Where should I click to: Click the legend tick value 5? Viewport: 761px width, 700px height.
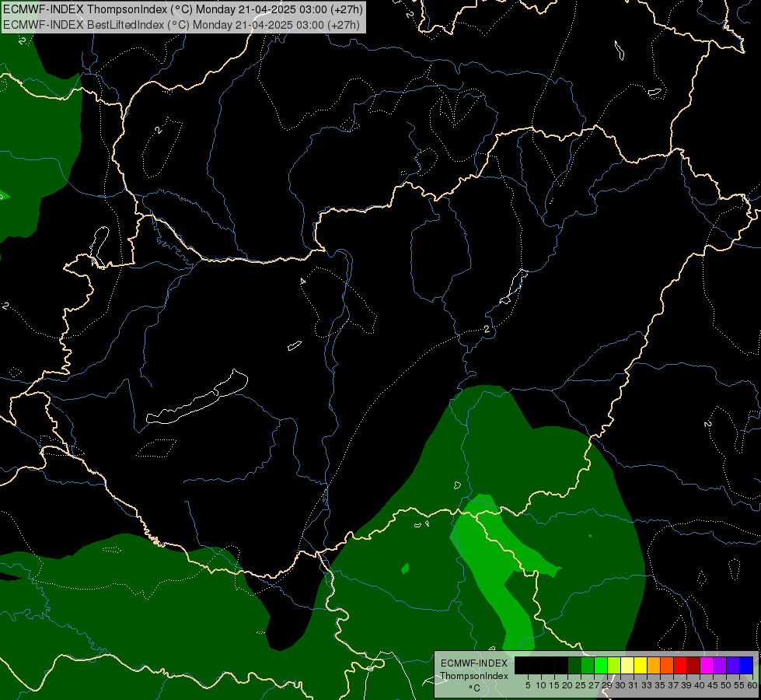pos(528,685)
